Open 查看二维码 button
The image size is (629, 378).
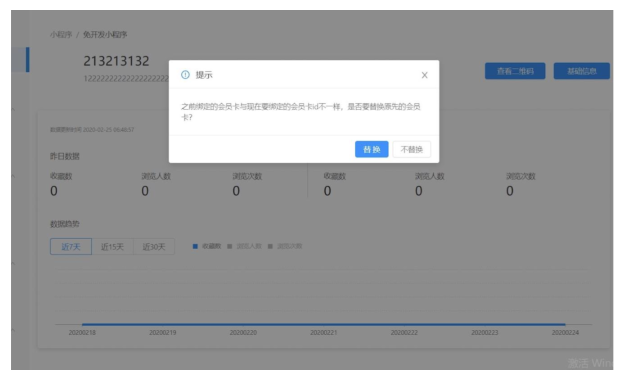[x=515, y=71]
